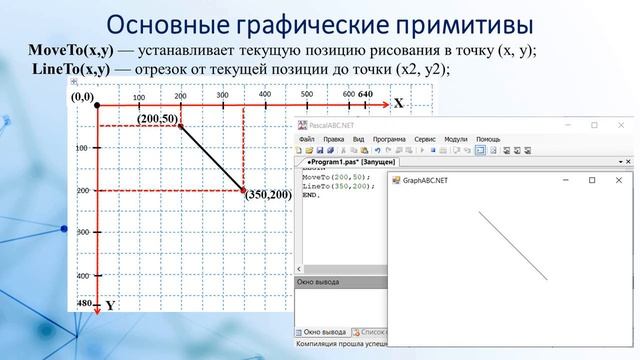
Task: Open the Правка menu
Action: pyautogui.click(x=333, y=139)
